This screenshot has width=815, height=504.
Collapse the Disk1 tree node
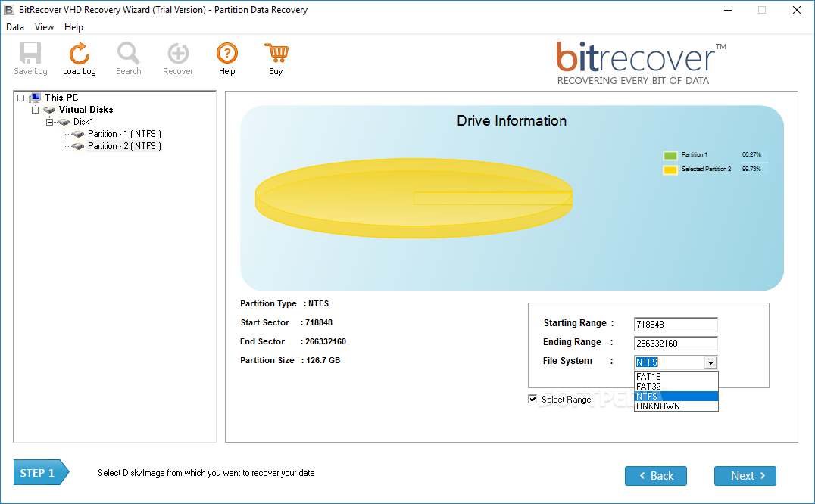pos(49,122)
